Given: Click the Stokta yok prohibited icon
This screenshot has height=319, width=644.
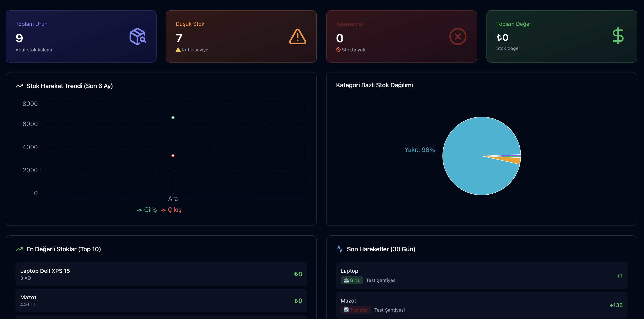Looking at the screenshot, I should click(338, 50).
